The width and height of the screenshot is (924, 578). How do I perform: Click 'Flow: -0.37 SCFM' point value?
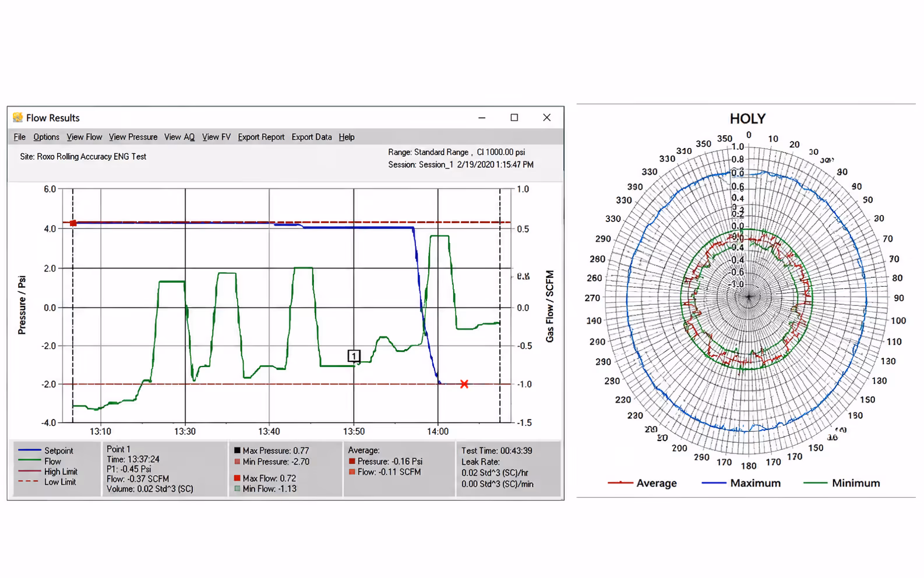click(137, 479)
